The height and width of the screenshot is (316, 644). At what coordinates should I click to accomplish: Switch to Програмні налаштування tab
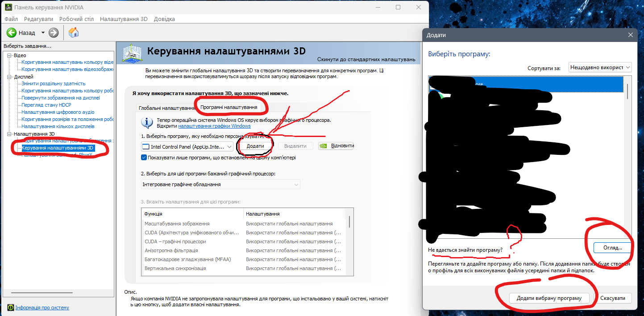(229, 107)
